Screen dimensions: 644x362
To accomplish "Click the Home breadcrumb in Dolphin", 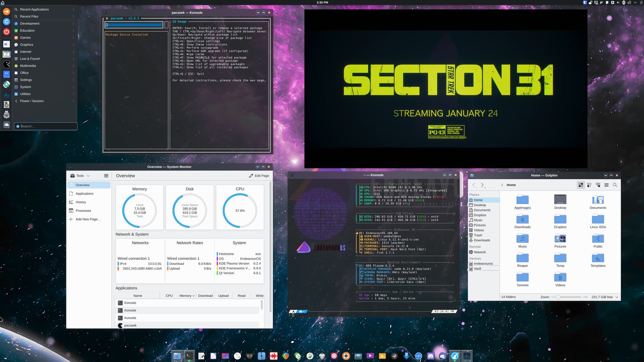I will pyautogui.click(x=511, y=185).
